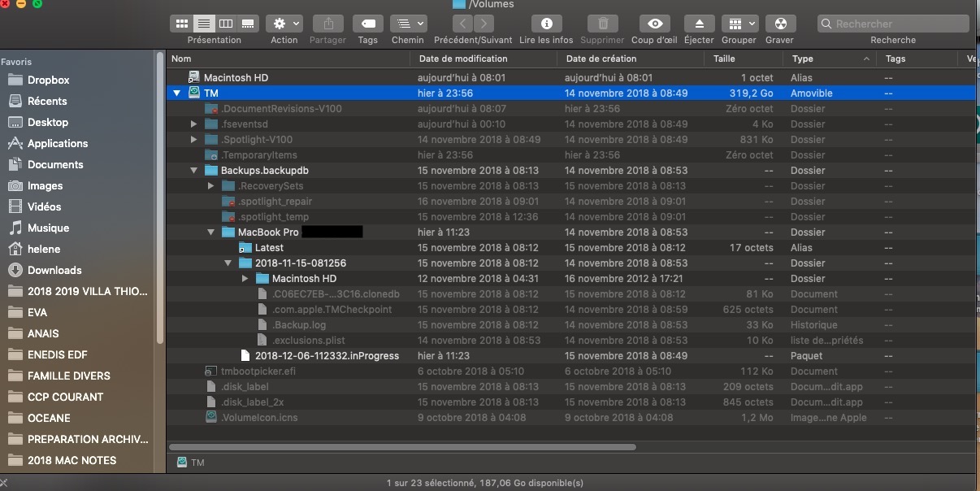Open the Action gear dropdown

[x=284, y=24]
